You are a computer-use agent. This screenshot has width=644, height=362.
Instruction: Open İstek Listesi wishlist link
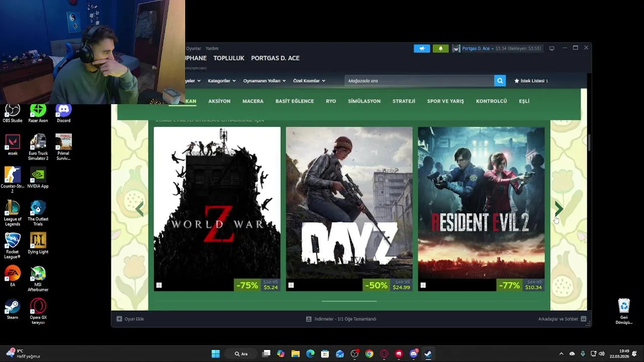tap(531, 80)
